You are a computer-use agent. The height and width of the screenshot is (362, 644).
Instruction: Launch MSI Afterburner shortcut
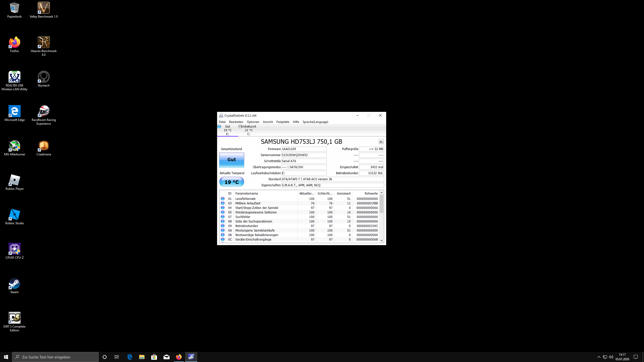click(15, 146)
